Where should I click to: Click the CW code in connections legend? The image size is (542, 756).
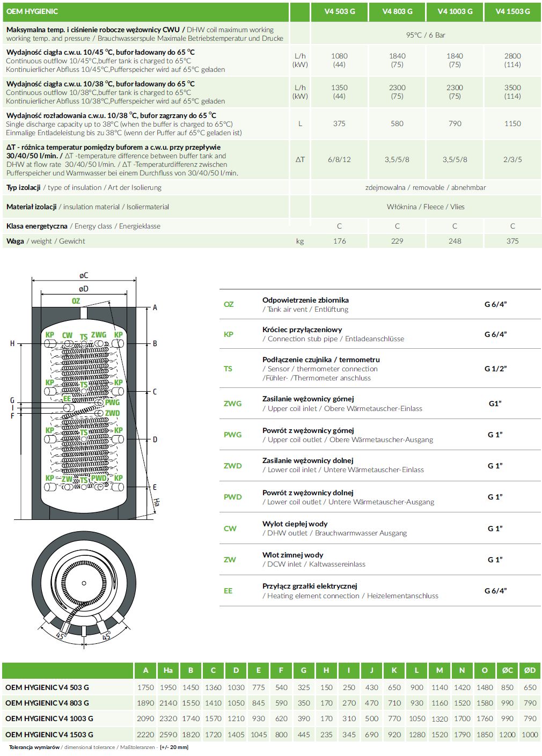230,529
